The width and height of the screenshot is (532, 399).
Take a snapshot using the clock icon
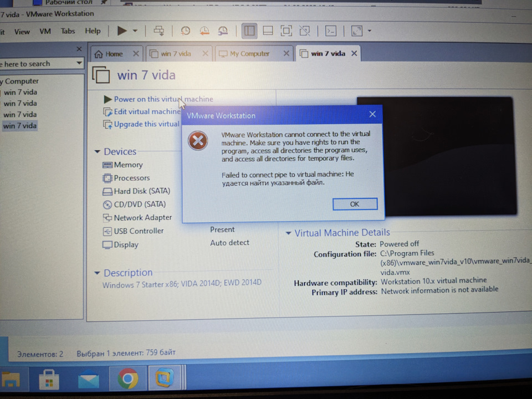click(185, 31)
